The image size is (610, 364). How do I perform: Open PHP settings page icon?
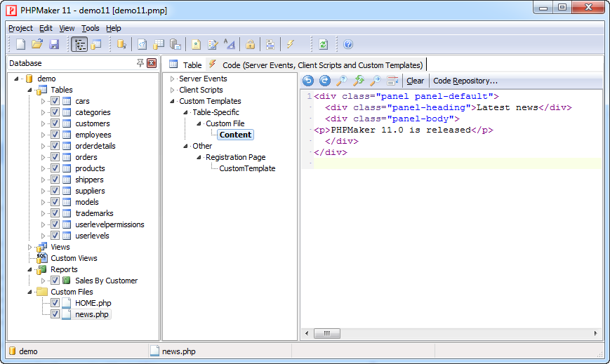(x=142, y=44)
